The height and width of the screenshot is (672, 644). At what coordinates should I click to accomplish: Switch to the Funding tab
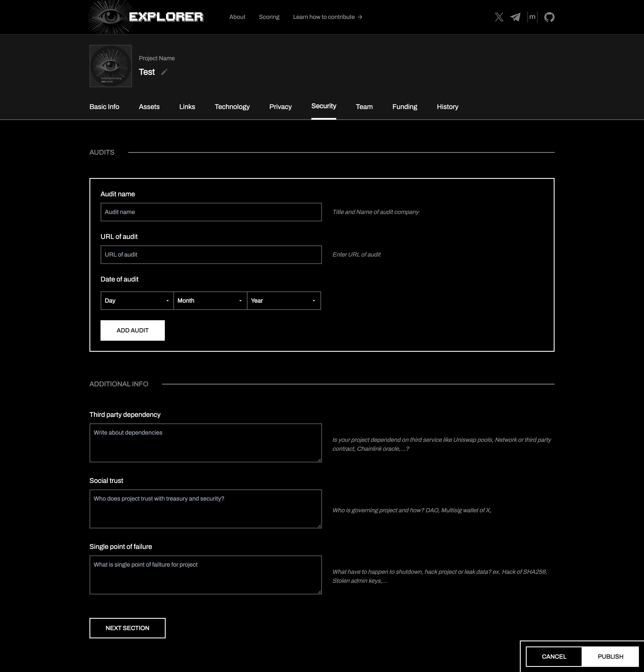[x=405, y=107]
